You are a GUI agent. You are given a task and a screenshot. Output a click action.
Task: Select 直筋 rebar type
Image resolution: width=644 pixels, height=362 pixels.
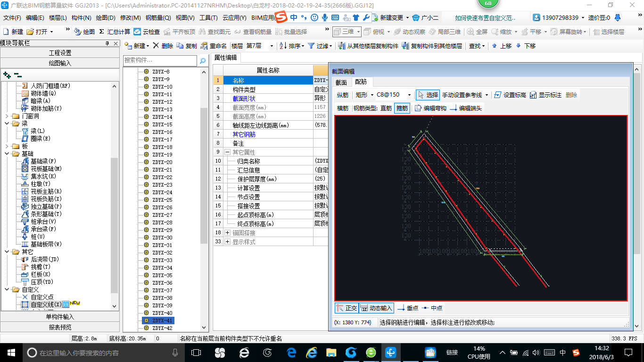click(386, 108)
